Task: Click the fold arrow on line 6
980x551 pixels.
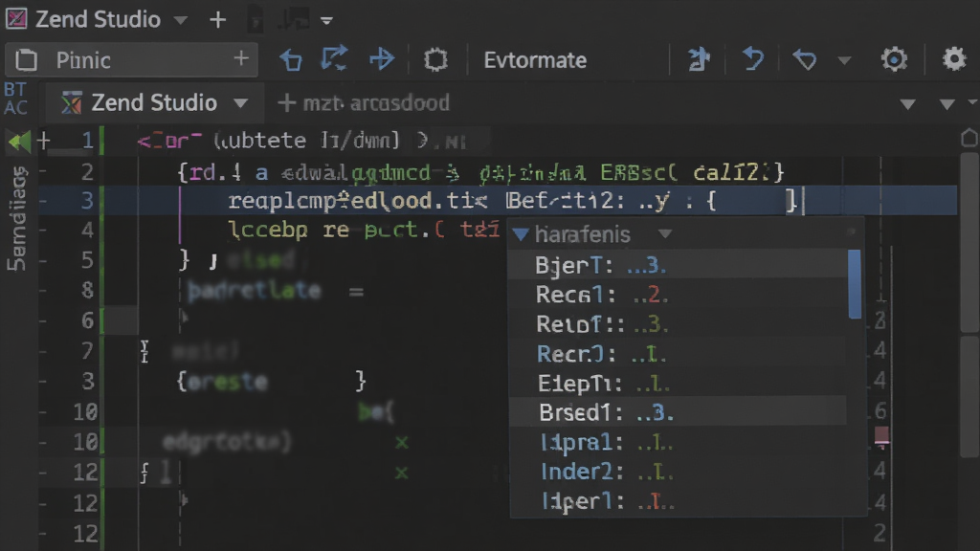Action: pyautogui.click(x=185, y=318)
